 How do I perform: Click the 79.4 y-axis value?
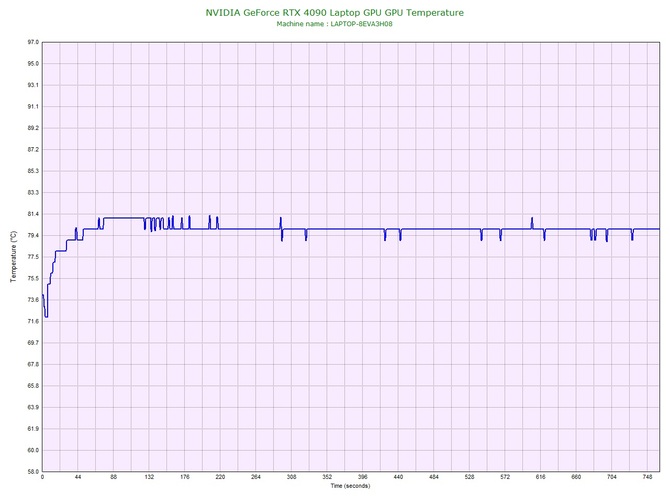[33, 235]
